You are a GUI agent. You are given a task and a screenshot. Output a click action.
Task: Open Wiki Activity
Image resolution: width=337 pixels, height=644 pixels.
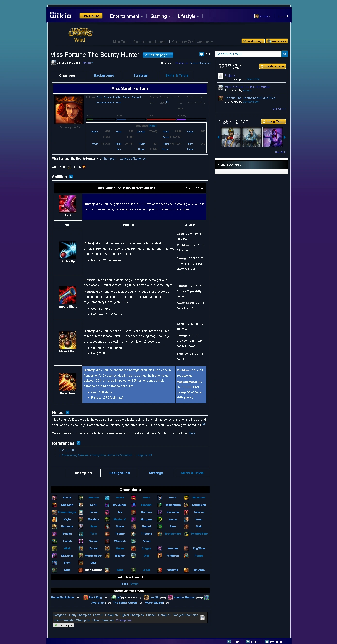(277, 41)
